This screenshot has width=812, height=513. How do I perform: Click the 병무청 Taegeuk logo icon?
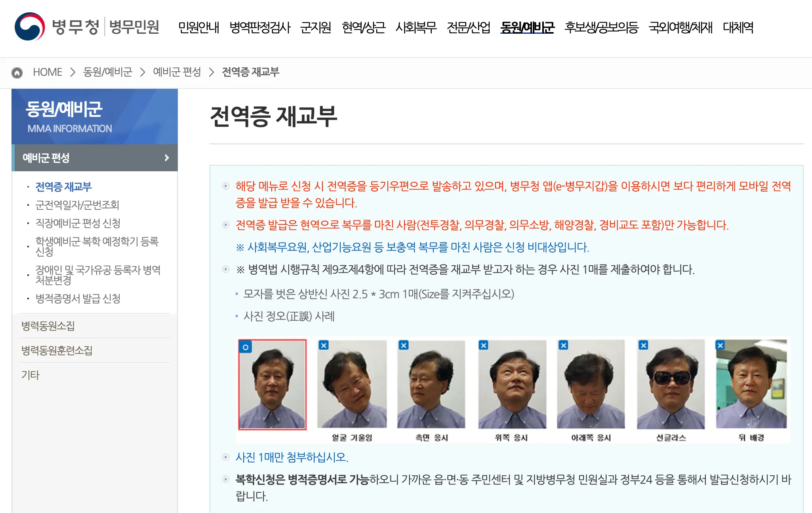(x=29, y=27)
